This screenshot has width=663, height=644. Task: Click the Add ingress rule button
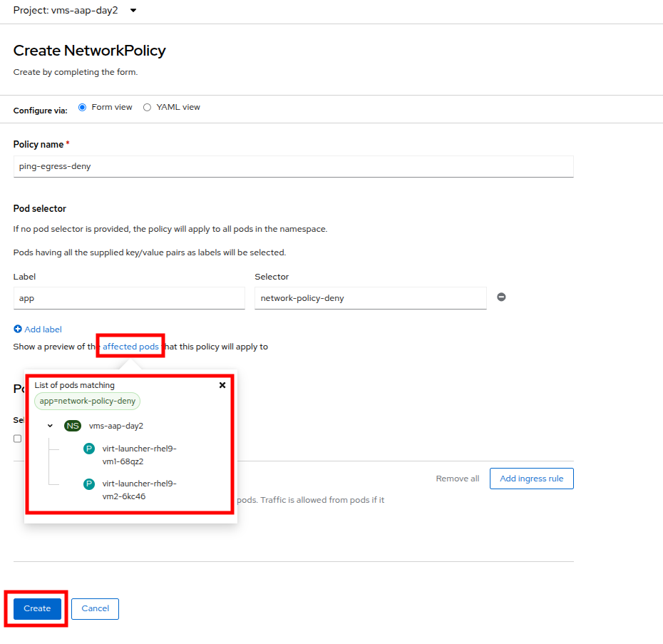531,479
